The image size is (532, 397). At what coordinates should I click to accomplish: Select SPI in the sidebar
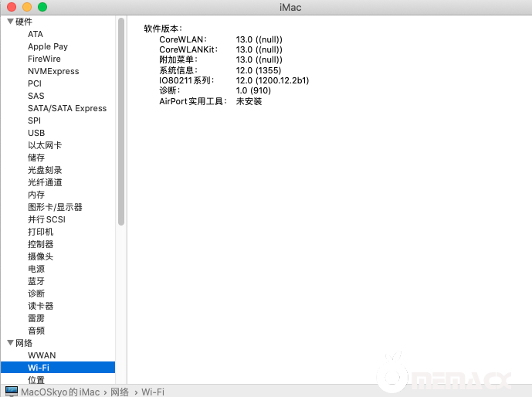tap(34, 120)
